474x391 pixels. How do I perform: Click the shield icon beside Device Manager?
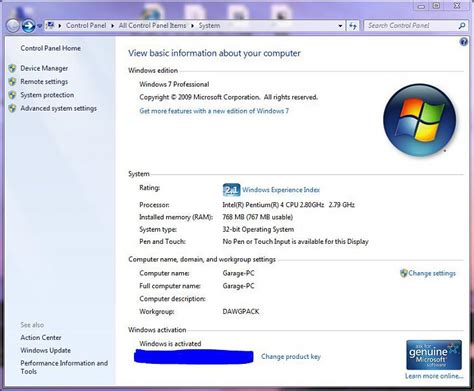coord(12,68)
